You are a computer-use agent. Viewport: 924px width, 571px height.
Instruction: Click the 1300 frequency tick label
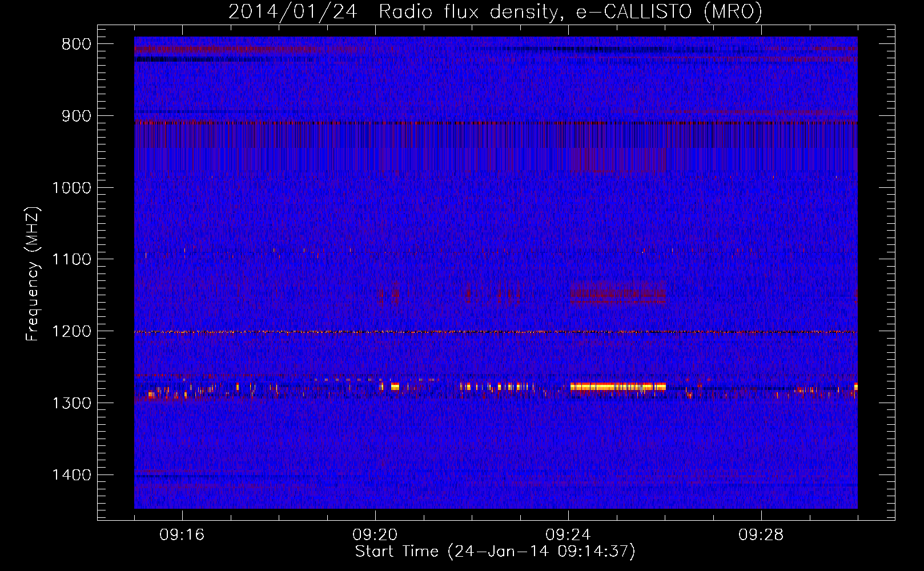click(71, 403)
